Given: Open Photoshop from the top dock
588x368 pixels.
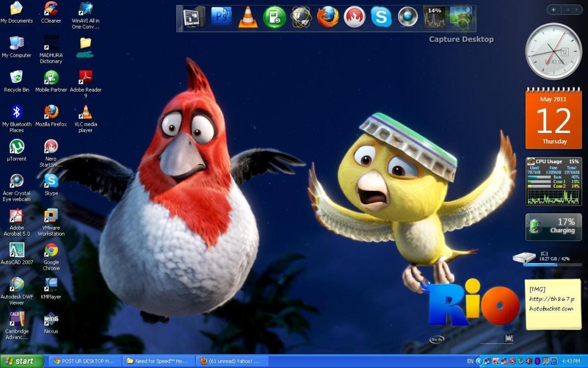Looking at the screenshot, I should (221, 17).
